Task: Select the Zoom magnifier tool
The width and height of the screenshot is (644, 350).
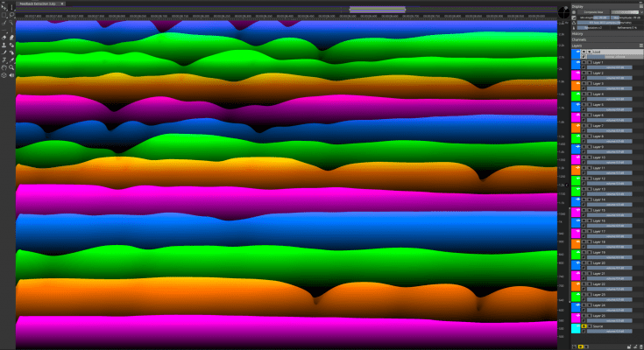Action: (11, 67)
